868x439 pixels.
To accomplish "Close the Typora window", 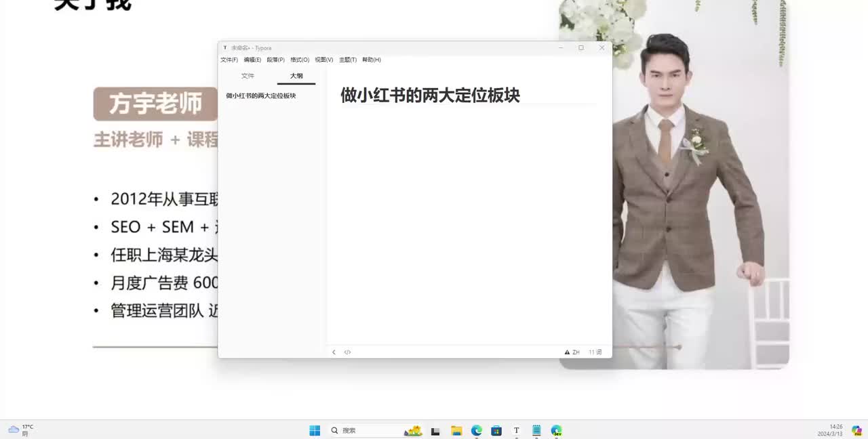I will [601, 48].
